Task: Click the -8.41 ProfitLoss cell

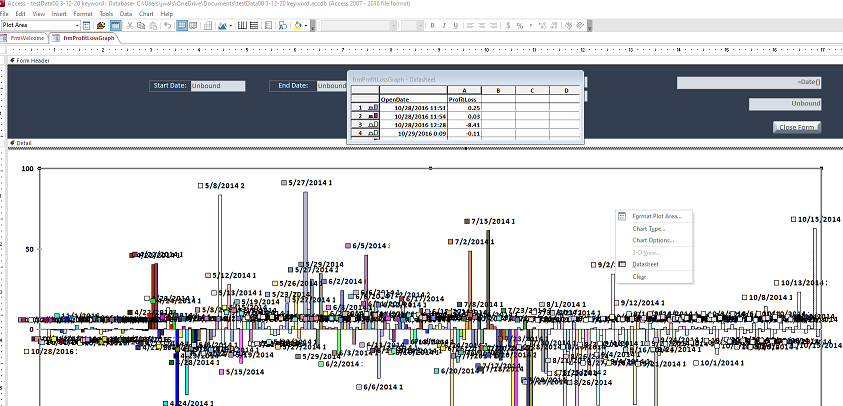Action: tap(464, 125)
